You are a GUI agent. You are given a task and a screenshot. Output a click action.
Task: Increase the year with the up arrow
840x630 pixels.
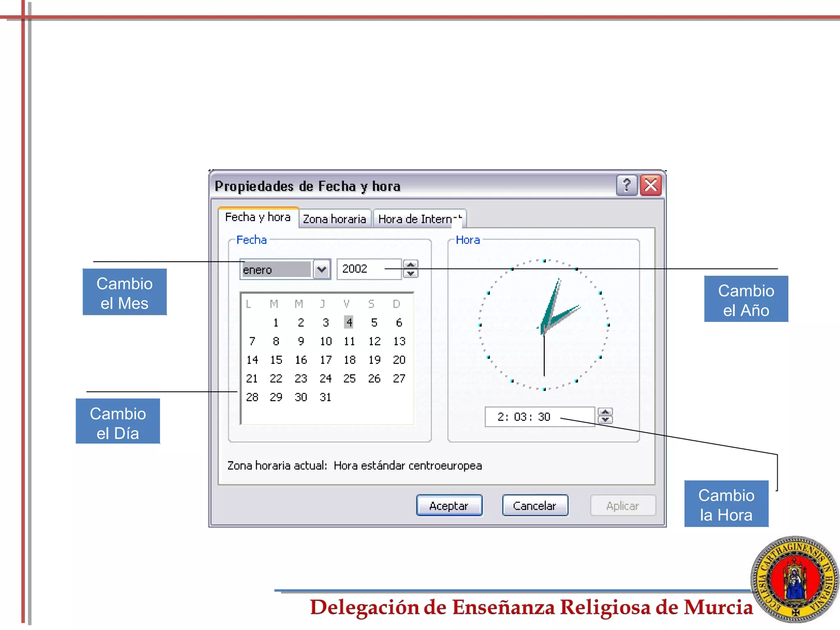coord(411,265)
